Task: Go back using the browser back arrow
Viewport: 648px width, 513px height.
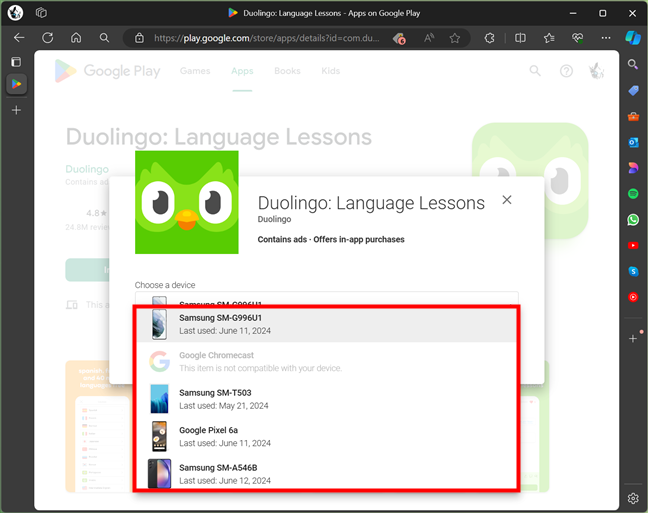Action: [x=19, y=38]
